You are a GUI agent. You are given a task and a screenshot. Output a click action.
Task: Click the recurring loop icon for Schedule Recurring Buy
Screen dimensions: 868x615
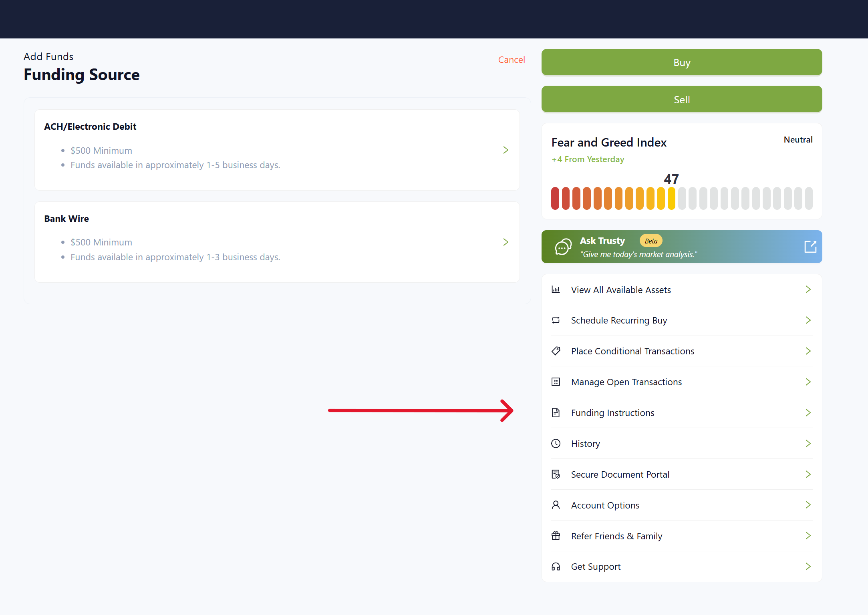click(556, 320)
